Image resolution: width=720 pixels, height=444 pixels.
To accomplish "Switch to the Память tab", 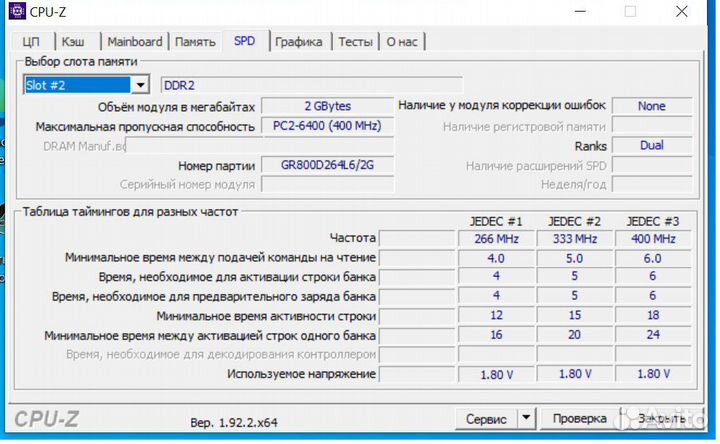I will 195,42.
